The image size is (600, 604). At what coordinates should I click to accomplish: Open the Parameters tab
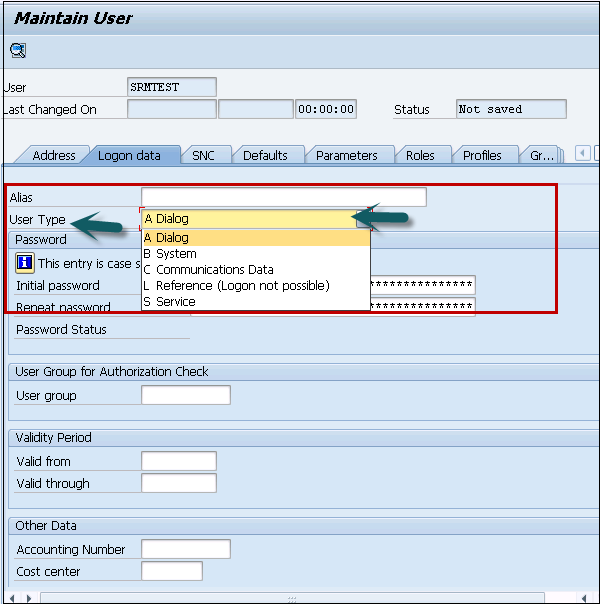346,156
